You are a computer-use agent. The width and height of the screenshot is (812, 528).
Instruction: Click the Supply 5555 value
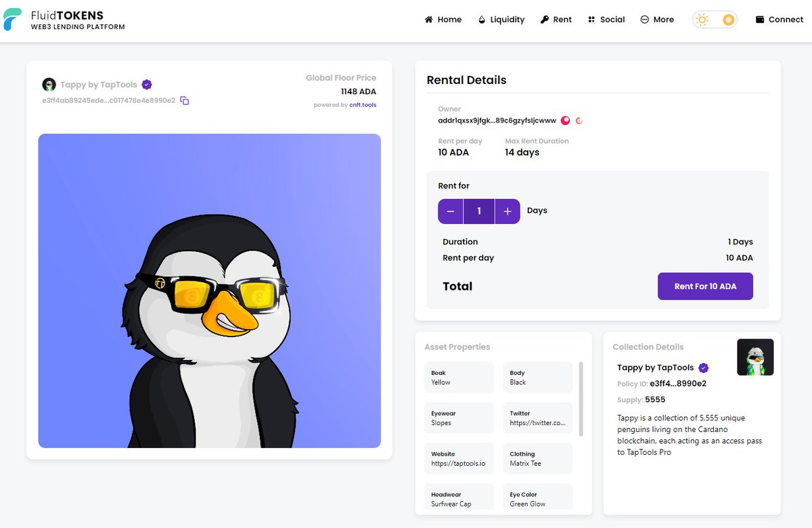click(x=656, y=399)
